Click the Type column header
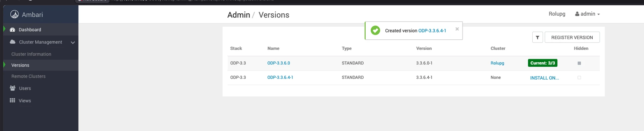The image size is (644, 131). click(x=346, y=48)
